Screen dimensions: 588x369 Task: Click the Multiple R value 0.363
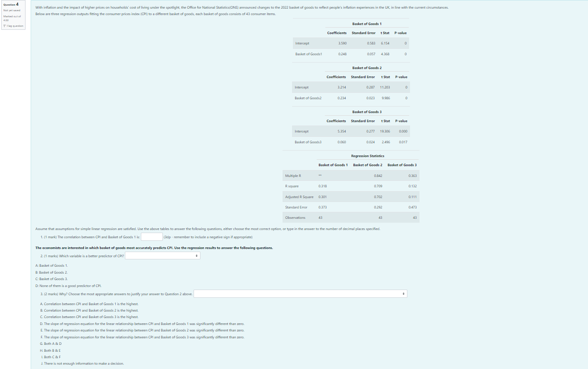(413, 176)
